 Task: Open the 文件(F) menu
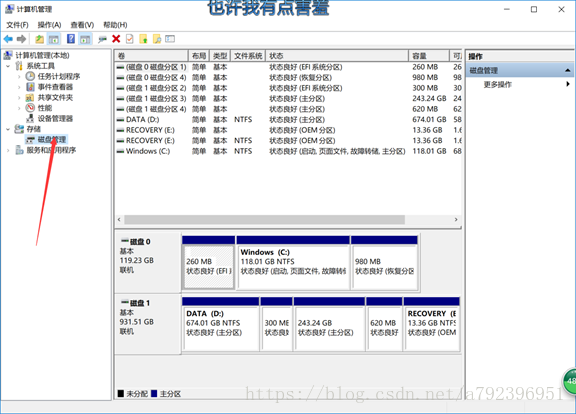(x=17, y=25)
